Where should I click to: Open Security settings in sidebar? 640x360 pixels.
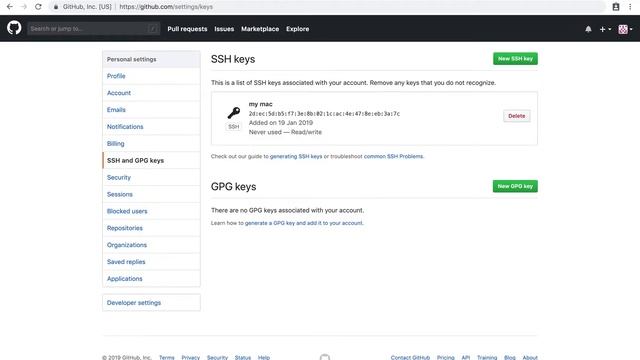(x=151, y=178)
